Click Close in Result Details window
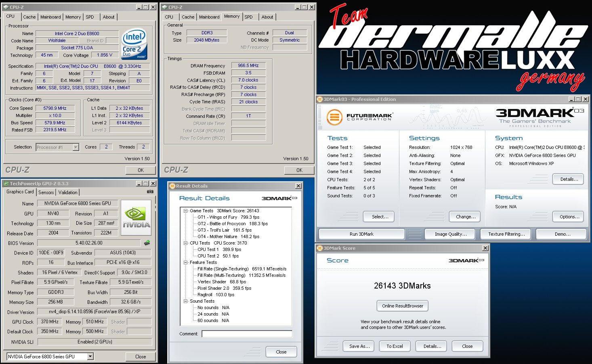This screenshot has width=592, height=364. 281,352
